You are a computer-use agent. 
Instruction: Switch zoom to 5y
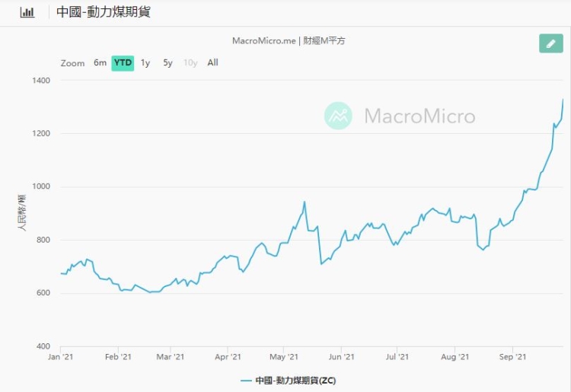[167, 63]
